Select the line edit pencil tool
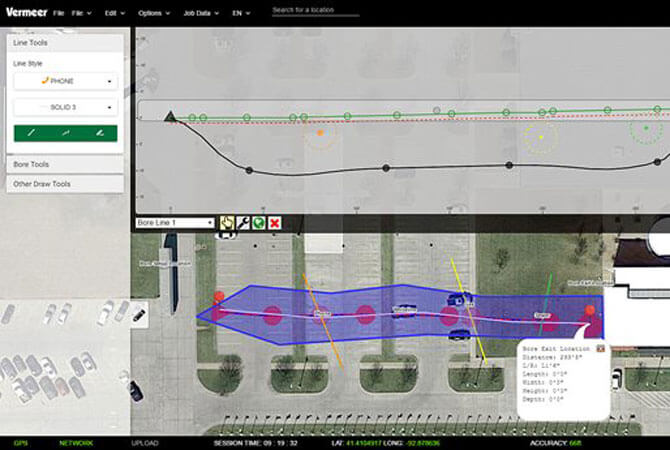 98,132
